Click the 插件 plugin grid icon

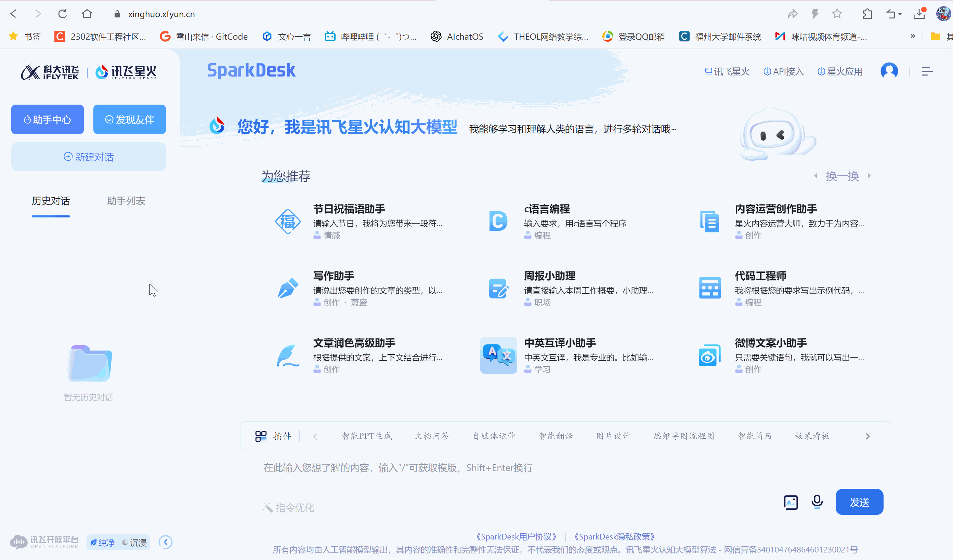tap(261, 437)
